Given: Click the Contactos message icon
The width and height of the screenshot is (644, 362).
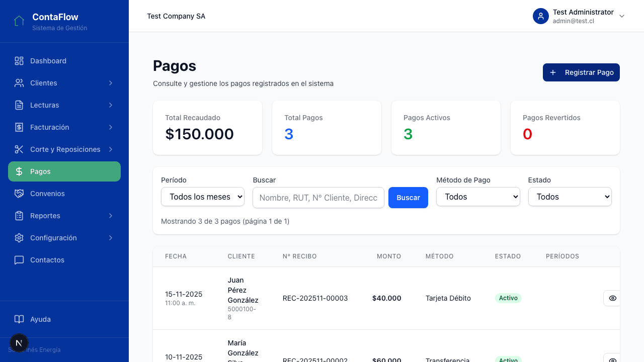Looking at the screenshot, I should (19, 260).
